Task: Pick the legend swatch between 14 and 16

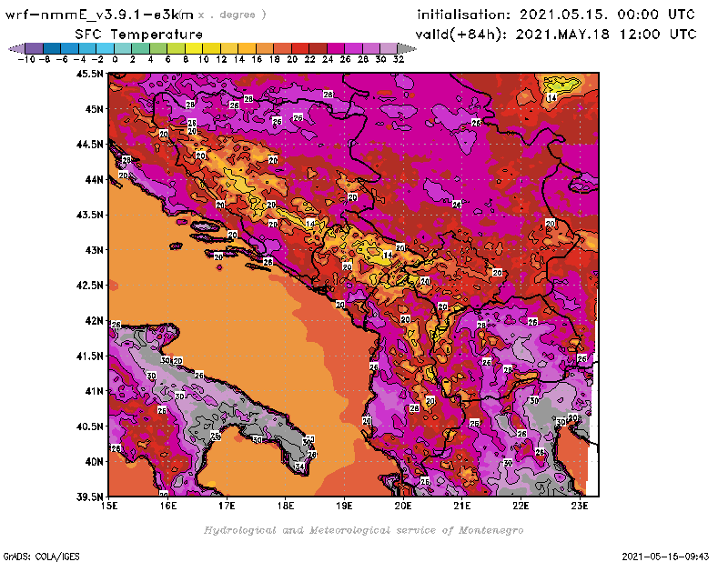Action: pos(247,48)
